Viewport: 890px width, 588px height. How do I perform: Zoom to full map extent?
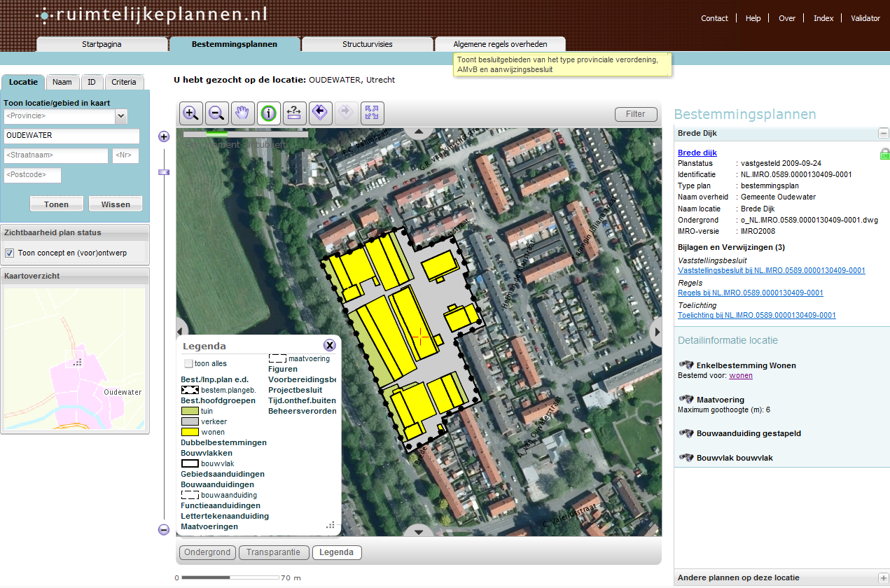coord(372,113)
